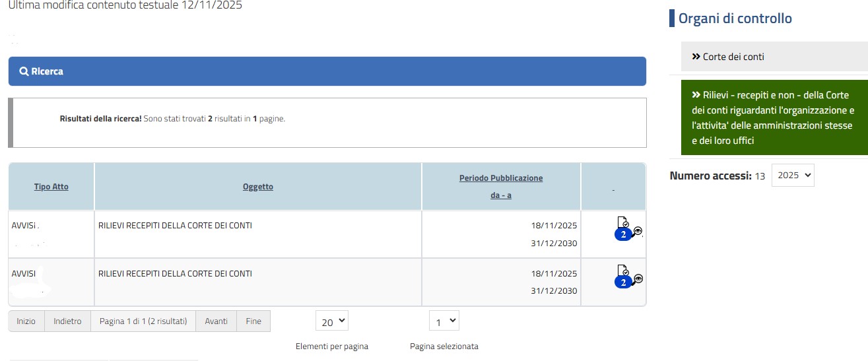The image size is (868, 361).
Task: Click the magnifier icon on the Ricerca bar
Action: [24, 71]
